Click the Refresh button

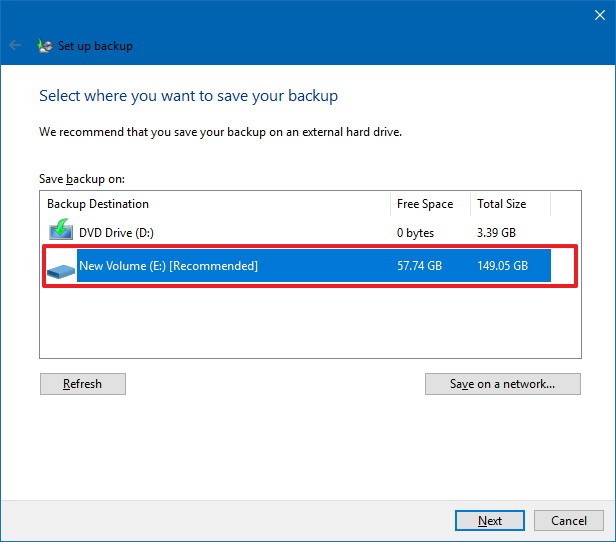[x=83, y=384]
